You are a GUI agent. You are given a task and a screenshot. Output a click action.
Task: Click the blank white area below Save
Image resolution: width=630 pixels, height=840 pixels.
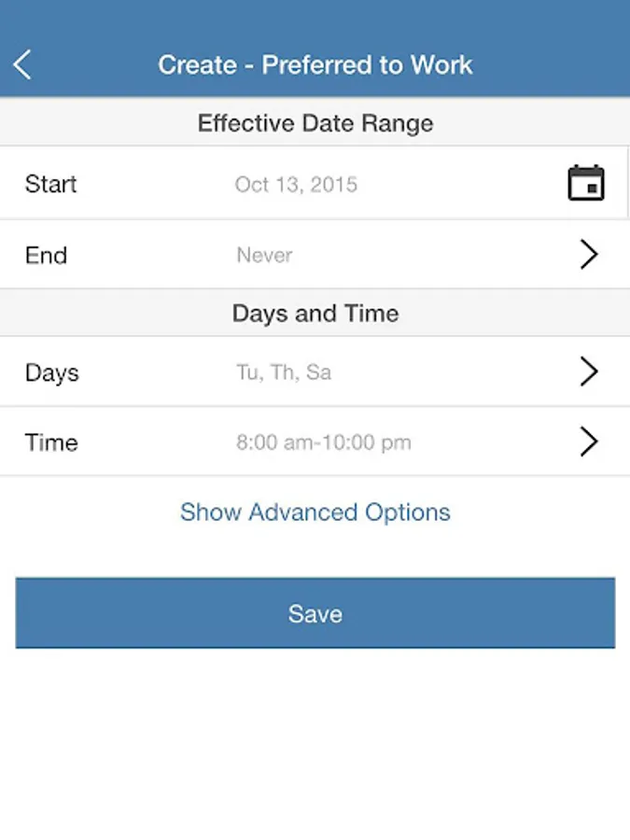point(315,745)
